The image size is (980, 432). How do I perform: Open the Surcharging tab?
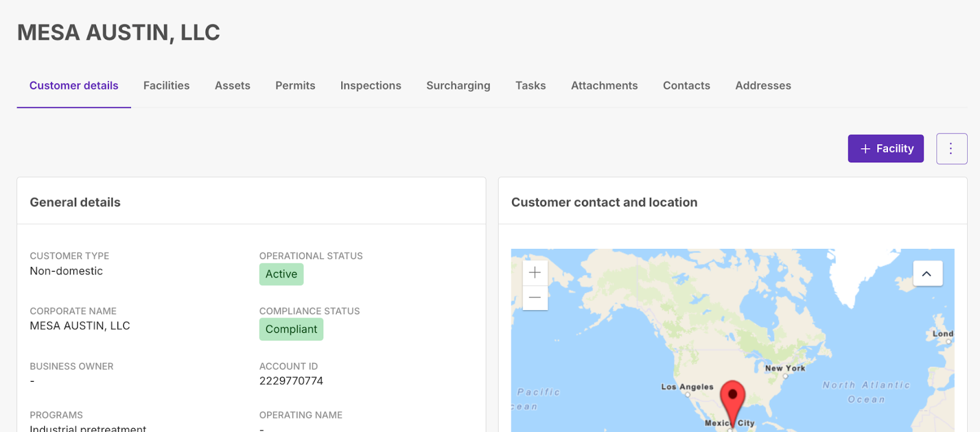click(458, 86)
